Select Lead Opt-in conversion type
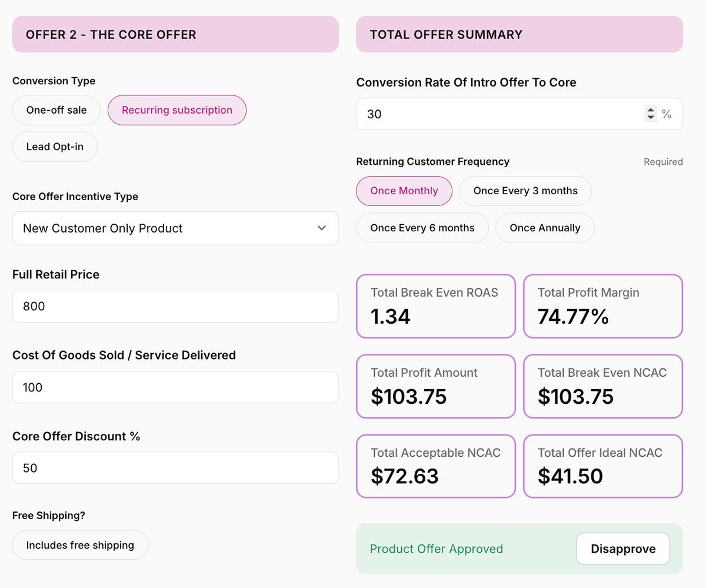This screenshot has width=706, height=588. [x=55, y=147]
